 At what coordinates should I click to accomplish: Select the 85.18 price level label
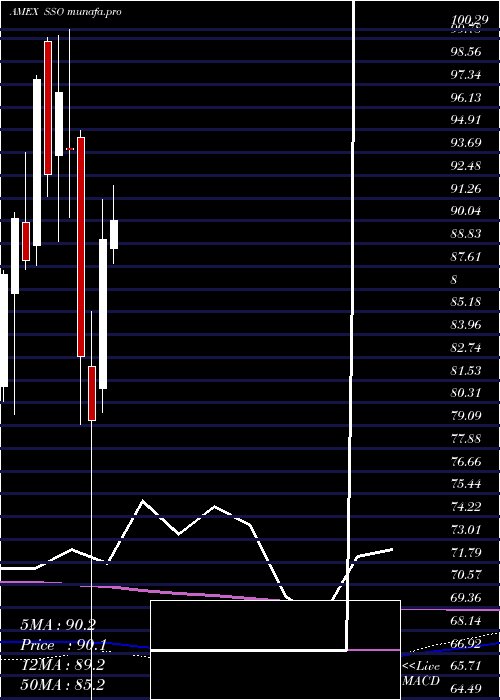point(466,302)
